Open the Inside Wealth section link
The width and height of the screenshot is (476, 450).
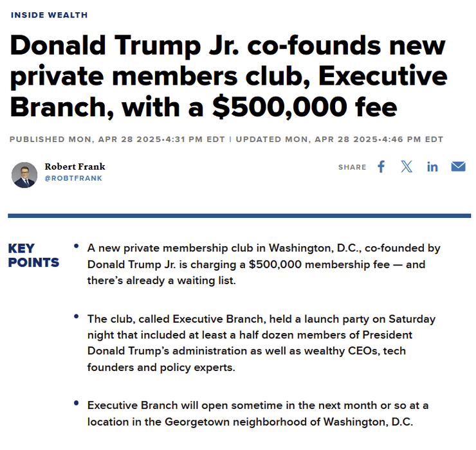point(50,15)
